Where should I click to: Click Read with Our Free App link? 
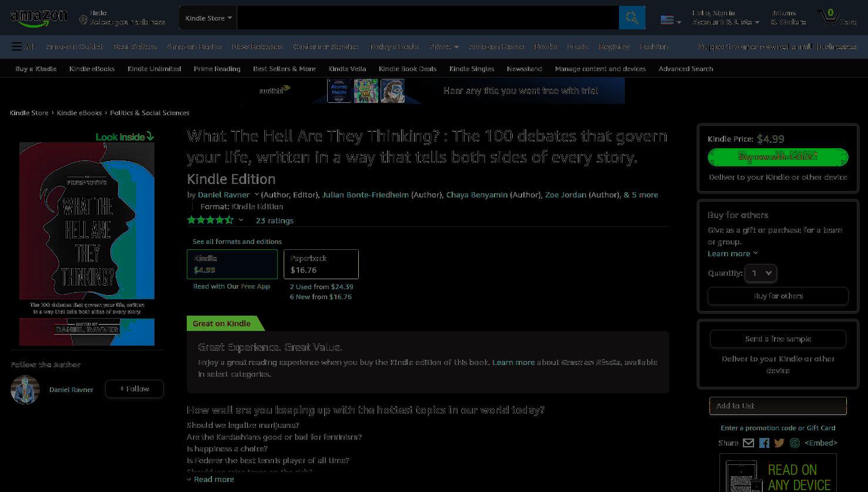[231, 286]
